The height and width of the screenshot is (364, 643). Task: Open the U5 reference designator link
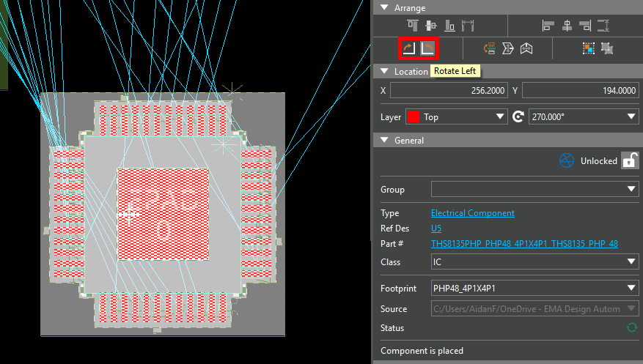click(x=436, y=229)
